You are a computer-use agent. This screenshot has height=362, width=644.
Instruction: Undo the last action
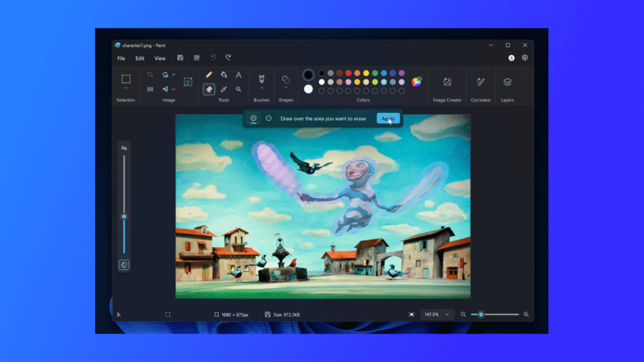(x=214, y=58)
